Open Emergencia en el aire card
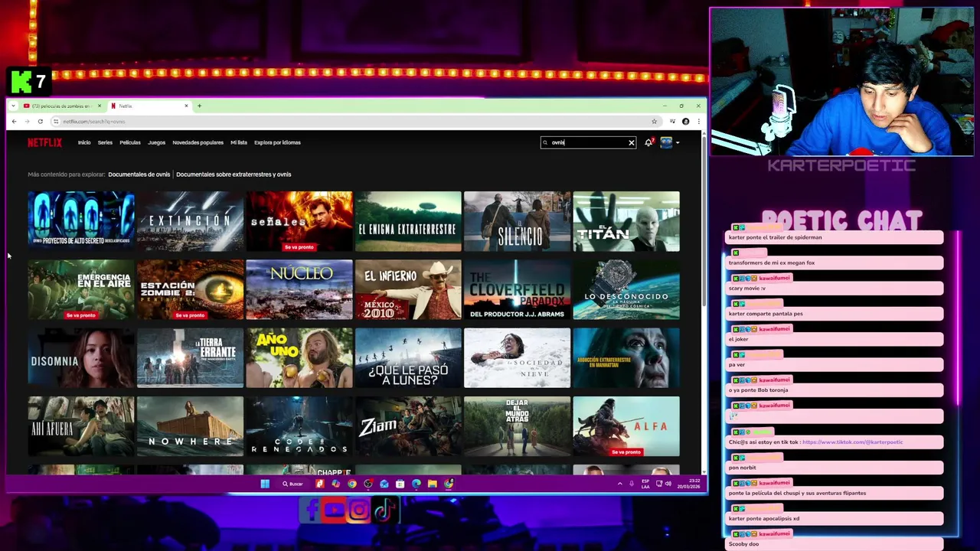The image size is (980, 551). click(81, 289)
